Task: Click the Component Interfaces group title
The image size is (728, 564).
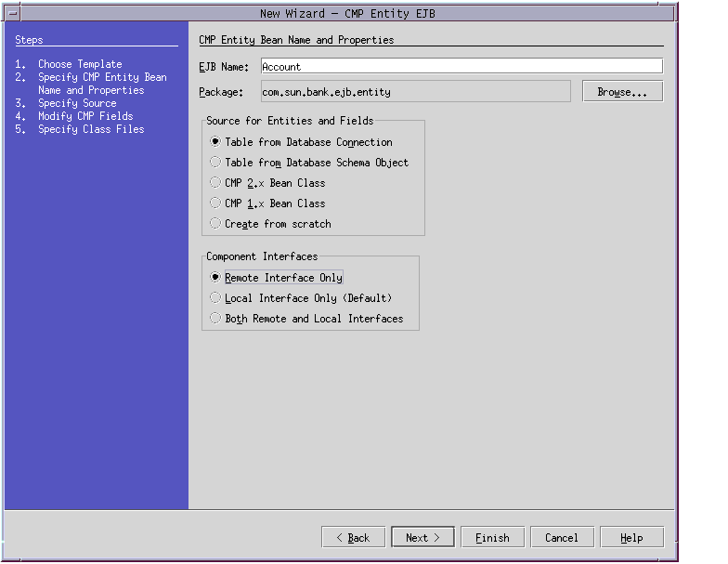Action: [x=262, y=256]
